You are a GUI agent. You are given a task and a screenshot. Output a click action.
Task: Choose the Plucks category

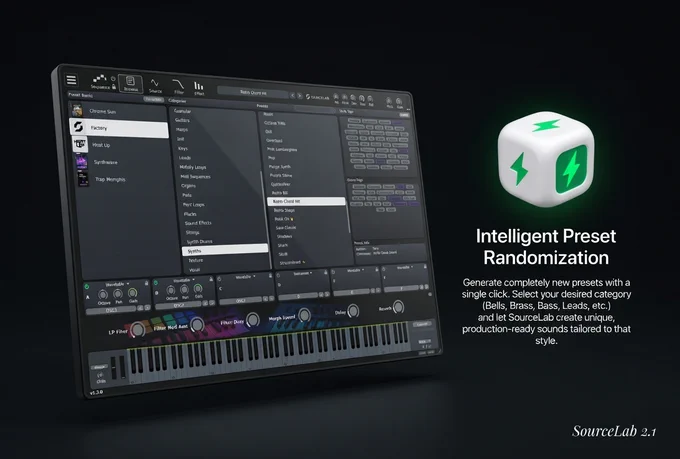click(190, 214)
